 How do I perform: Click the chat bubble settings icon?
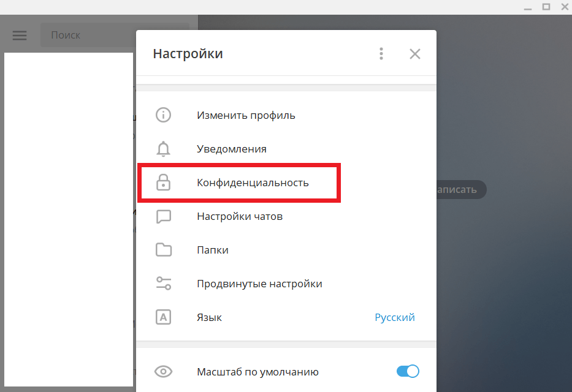[x=163, y=216]
